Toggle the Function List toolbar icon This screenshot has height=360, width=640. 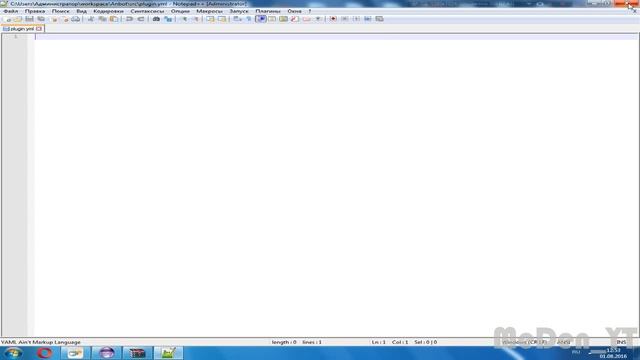[x=294, y=19]
